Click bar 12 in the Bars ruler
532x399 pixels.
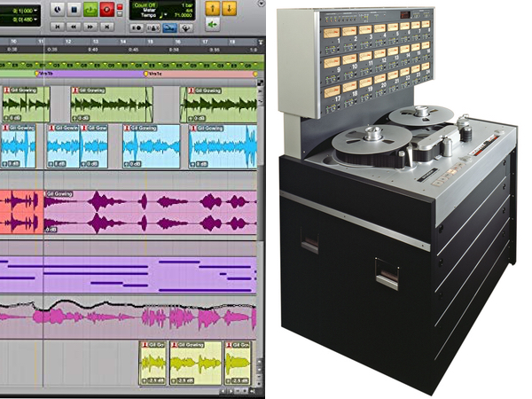[x=68, y=42]
